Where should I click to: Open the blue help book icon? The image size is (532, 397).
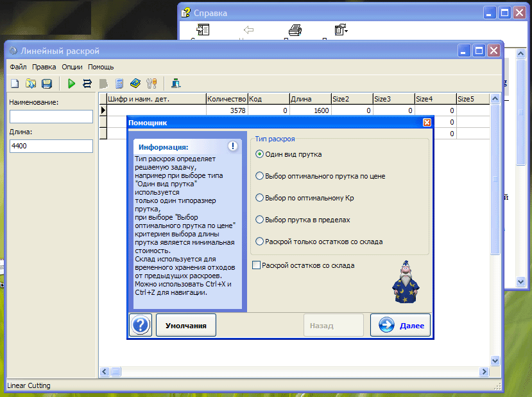tap(135, 84)
